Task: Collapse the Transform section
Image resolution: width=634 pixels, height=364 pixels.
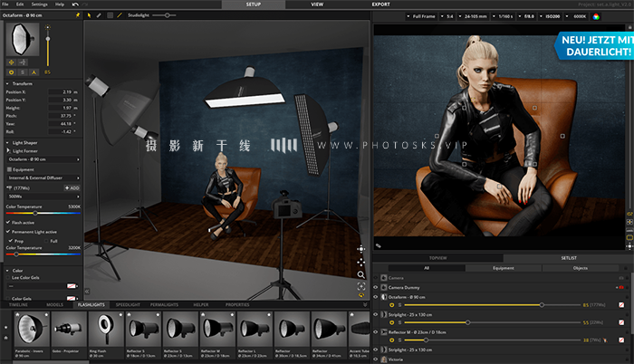Action: pyautogui.click(x=7, y=83)
